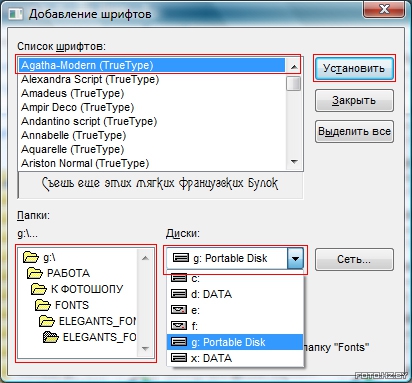Click font list scroll down arrow
The height and width of the screenshot is (383, 412).
click(294, 162)
